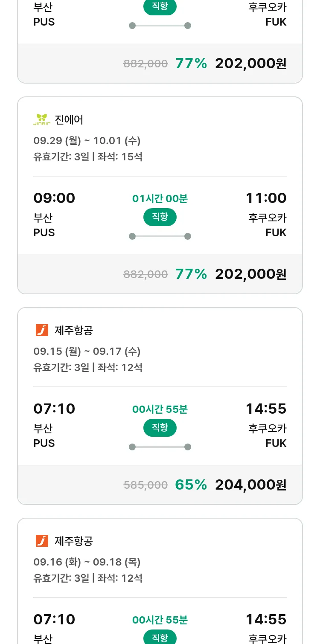Tap the 202,000원 price in the topmost card
The width and height of the screenshot is (320, 644).
(250, 64)
